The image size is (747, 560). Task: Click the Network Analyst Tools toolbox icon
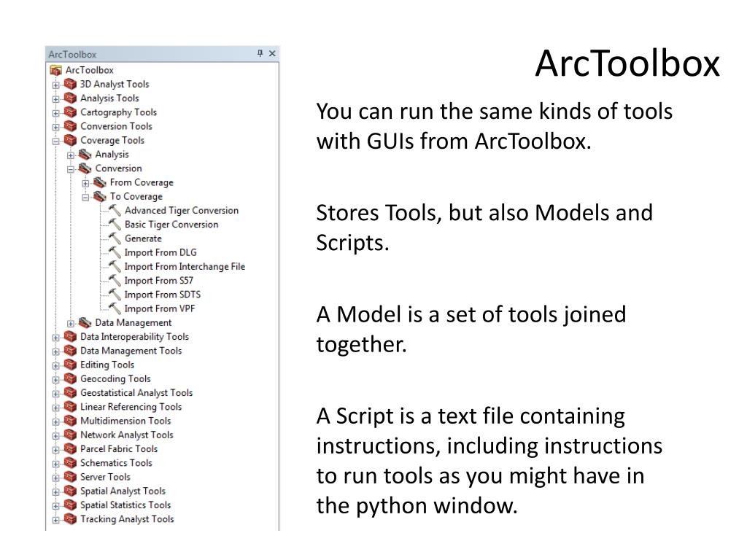click(x=70, y=435)
